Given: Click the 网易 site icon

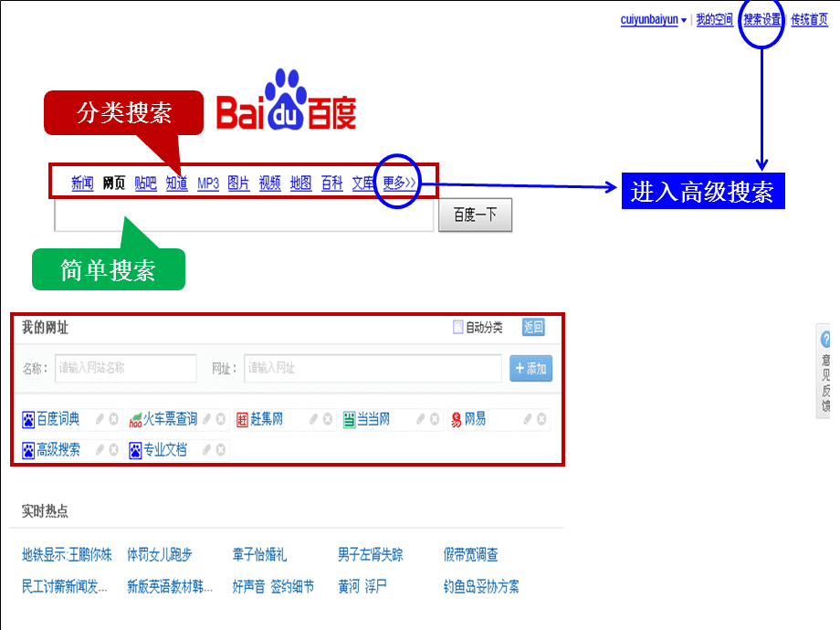Looking at the screenshot, I should (x=456, y=419).
